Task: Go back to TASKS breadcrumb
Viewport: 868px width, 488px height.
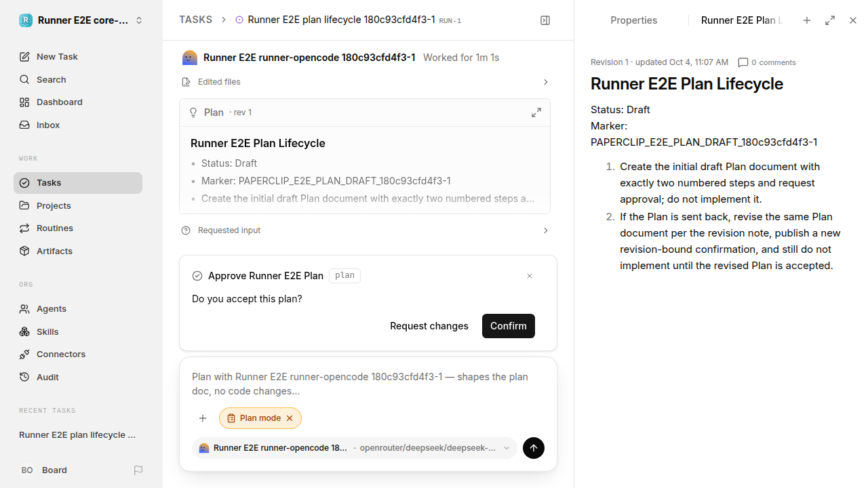Action: [x=195, y=20]
